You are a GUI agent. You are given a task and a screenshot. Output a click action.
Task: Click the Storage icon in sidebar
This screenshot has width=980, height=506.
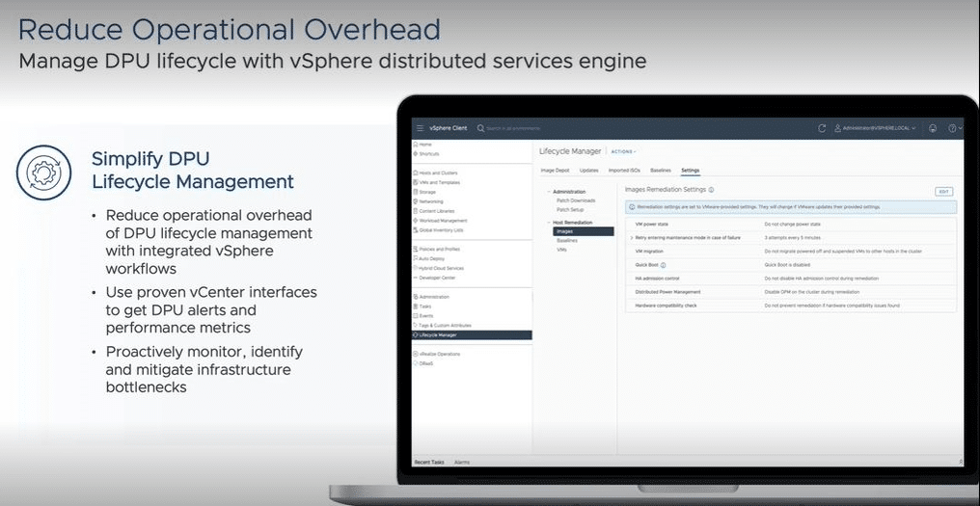(x=416, y=192)
